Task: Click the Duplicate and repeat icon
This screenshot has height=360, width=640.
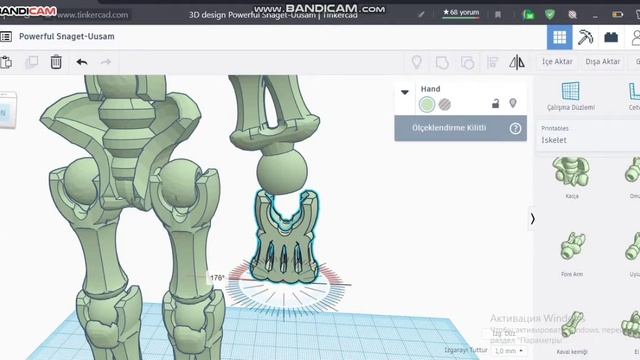Action: tap(31, 62)
